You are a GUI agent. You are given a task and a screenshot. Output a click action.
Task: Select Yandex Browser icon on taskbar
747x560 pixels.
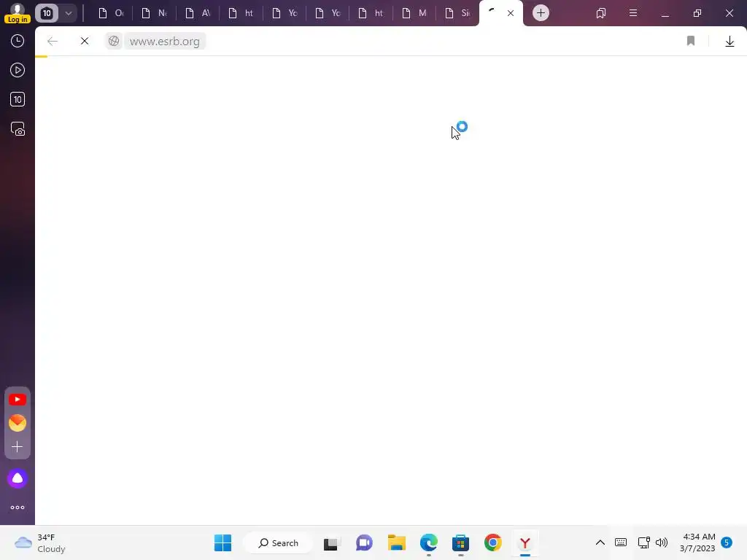(x=525, y=542)
